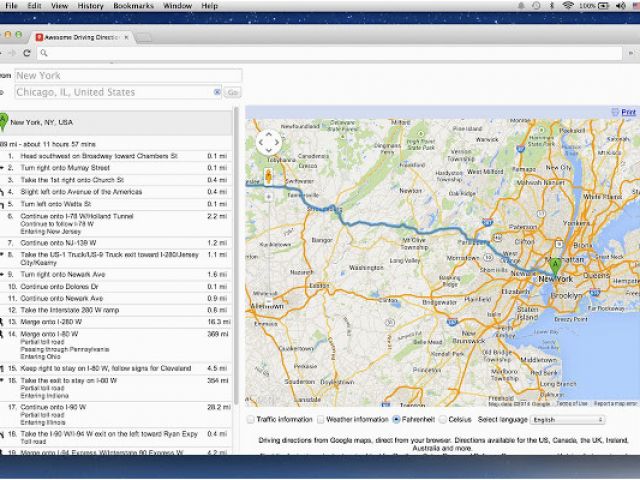Click the green A pin beside New York, NY, USA
This screenshot has height=480, width=640.
(x=3, y=122)
